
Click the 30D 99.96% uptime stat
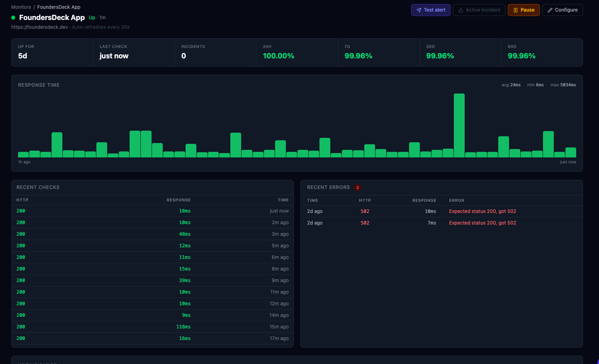(x=460, y=52)
